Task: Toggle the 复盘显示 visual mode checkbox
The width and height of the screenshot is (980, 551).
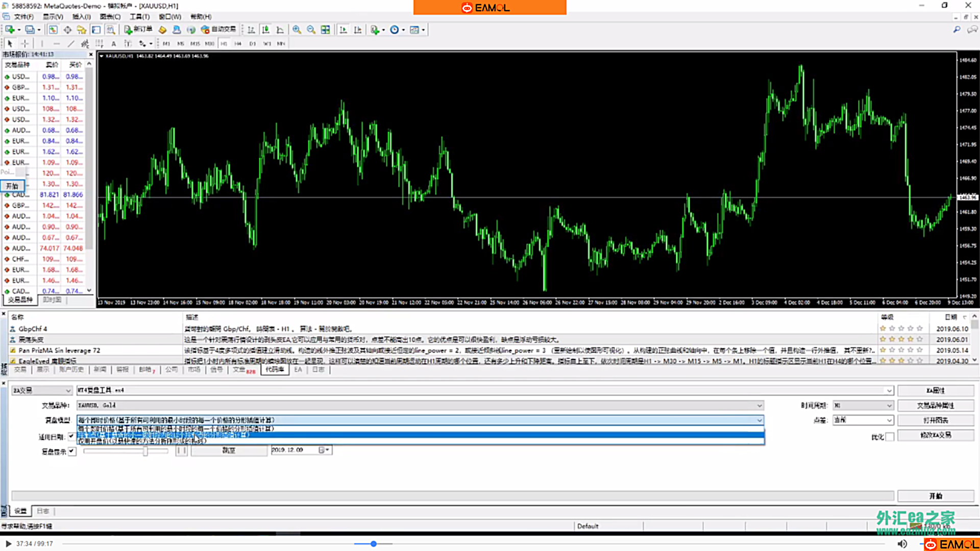Action: [x=72, y=451]
